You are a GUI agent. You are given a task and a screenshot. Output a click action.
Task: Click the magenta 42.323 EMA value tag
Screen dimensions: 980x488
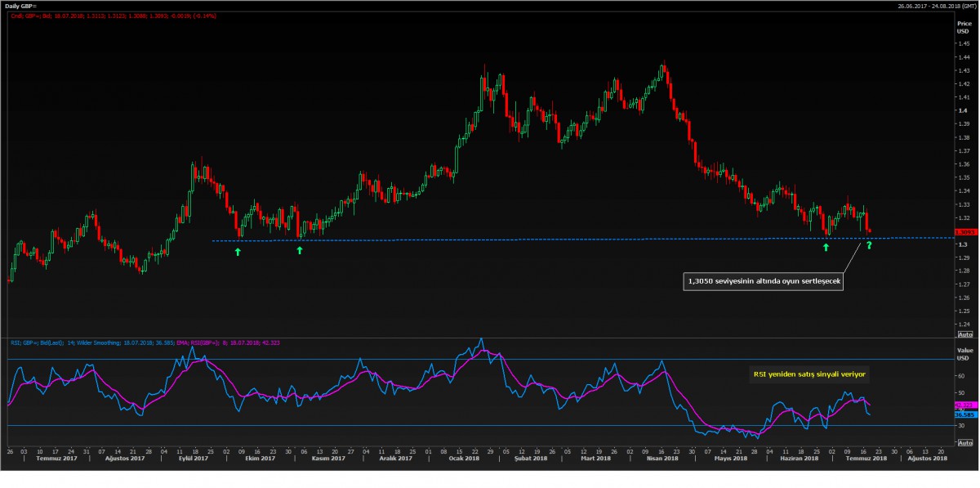(x=962, y=405)
